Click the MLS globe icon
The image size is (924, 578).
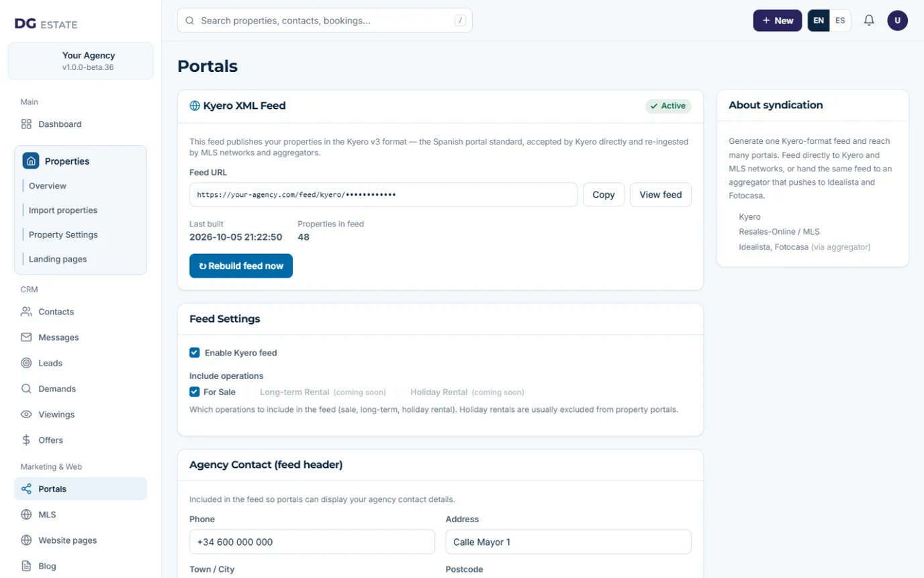click(x=26, y=514)
